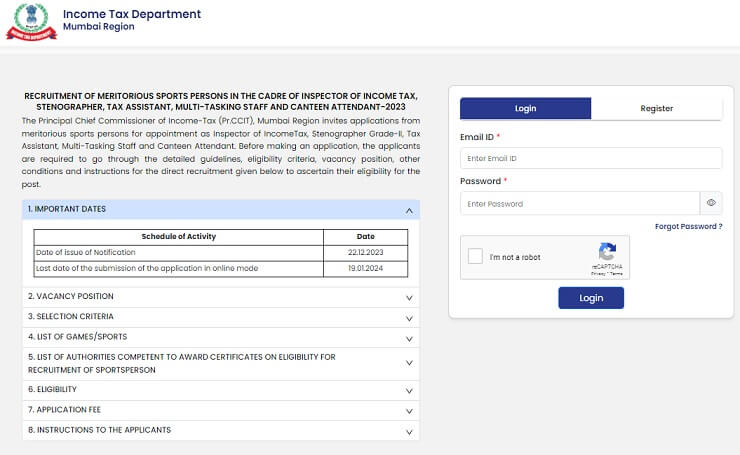Switch to the Register tab
This screenshot has height=455, width=740.
coord(656,109)
